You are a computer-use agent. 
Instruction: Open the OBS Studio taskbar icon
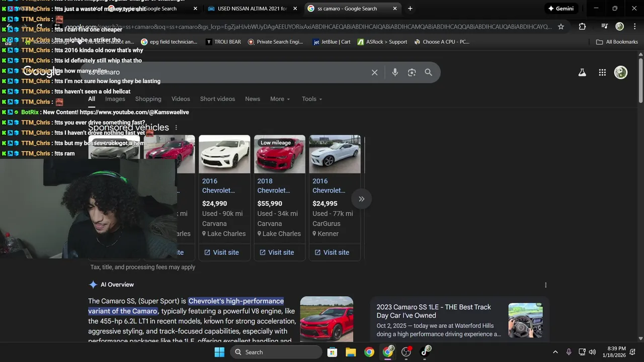pyautogui.click(x=407, y=352)
